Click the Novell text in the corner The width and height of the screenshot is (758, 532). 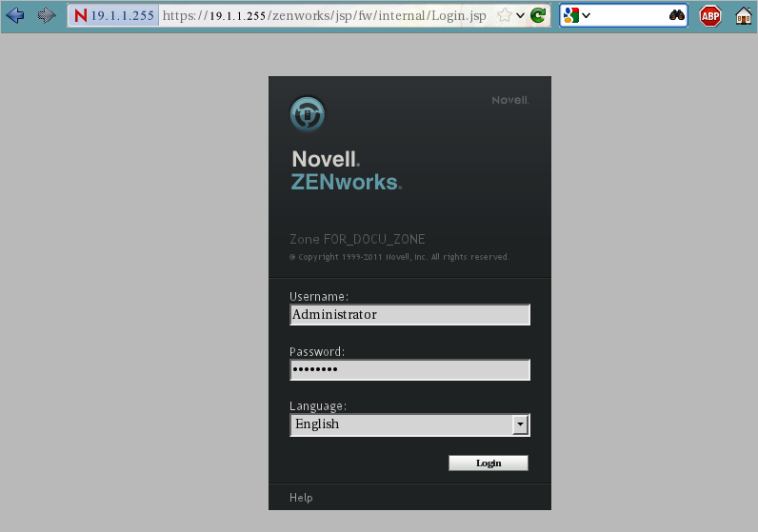point(510,100)
